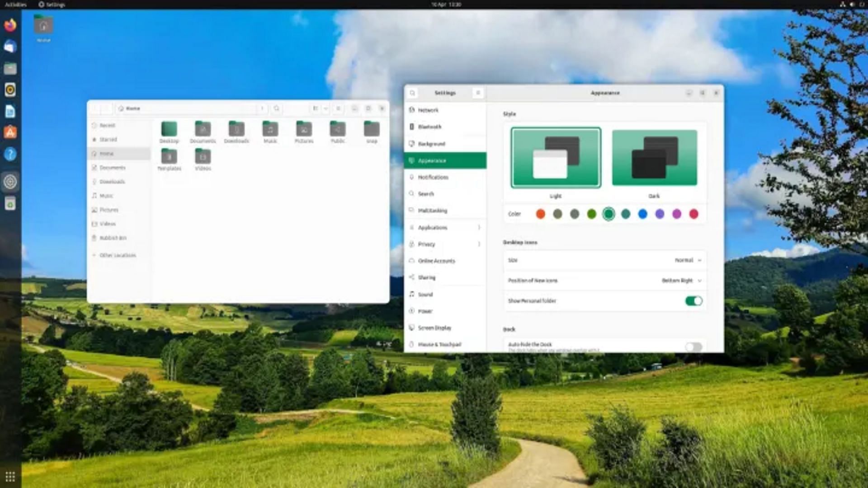This screenshot has width=868, height=488.
Task: Choose the orange accent color
Action: [x=540, y=214]
